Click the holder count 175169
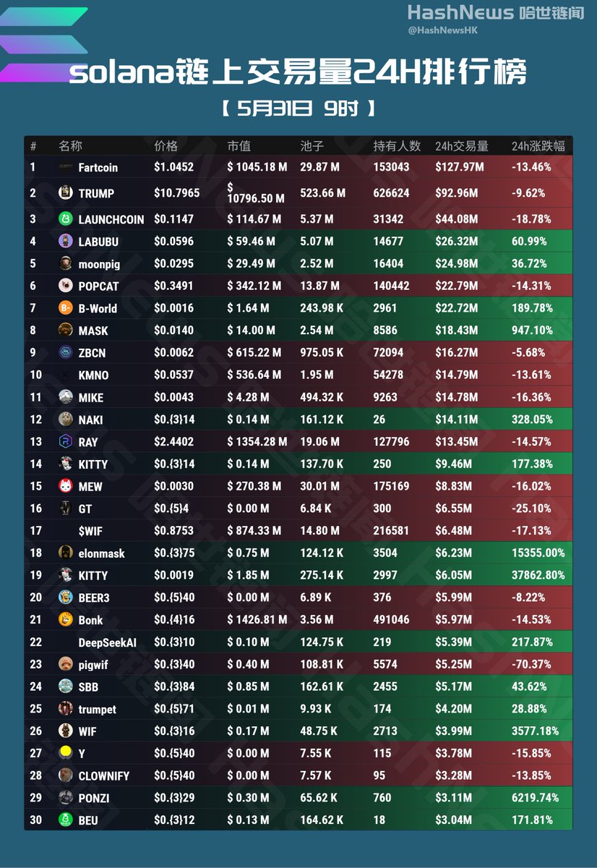Image resolution: width=597 pixels, height=868 pixels. 391,486
